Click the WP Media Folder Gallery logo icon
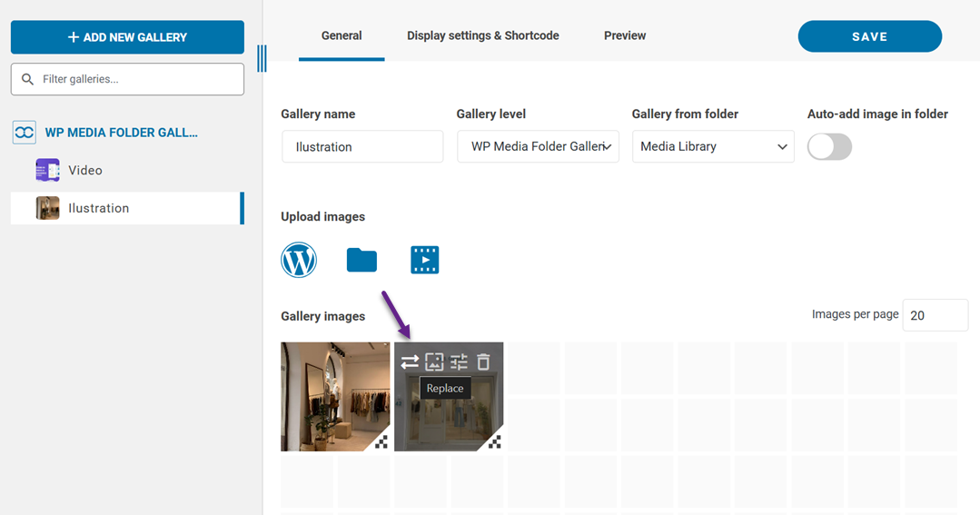Image resolution: width=980 pixels, height=515 pixels. pyautogui.click(x=24, y=133)
